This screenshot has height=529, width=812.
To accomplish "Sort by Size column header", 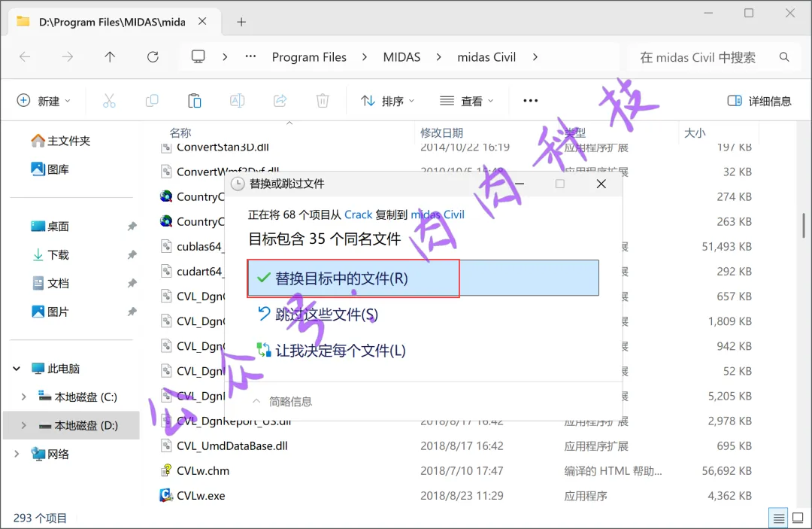I will coord(695,133).
